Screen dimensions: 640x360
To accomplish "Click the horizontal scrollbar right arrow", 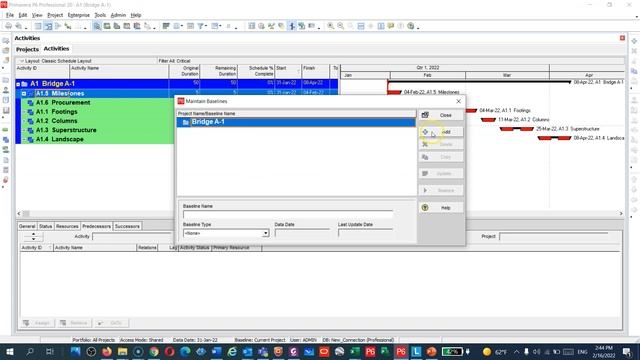I will (621, 213).
